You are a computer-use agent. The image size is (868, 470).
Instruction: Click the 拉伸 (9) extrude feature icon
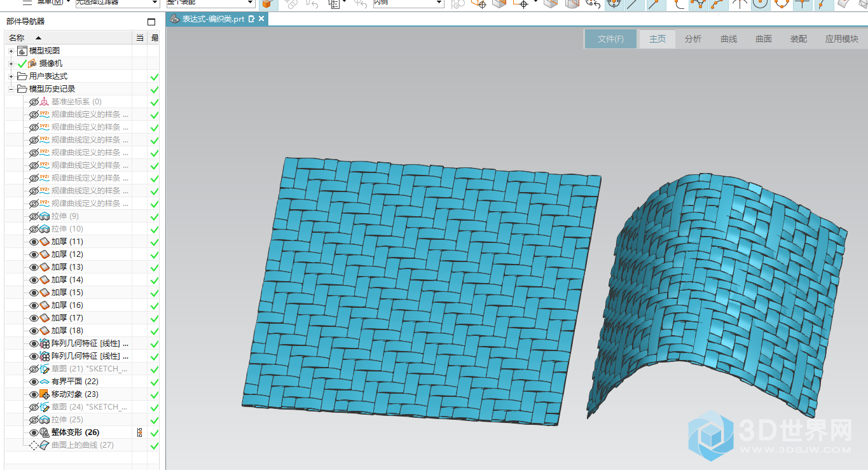45,216
